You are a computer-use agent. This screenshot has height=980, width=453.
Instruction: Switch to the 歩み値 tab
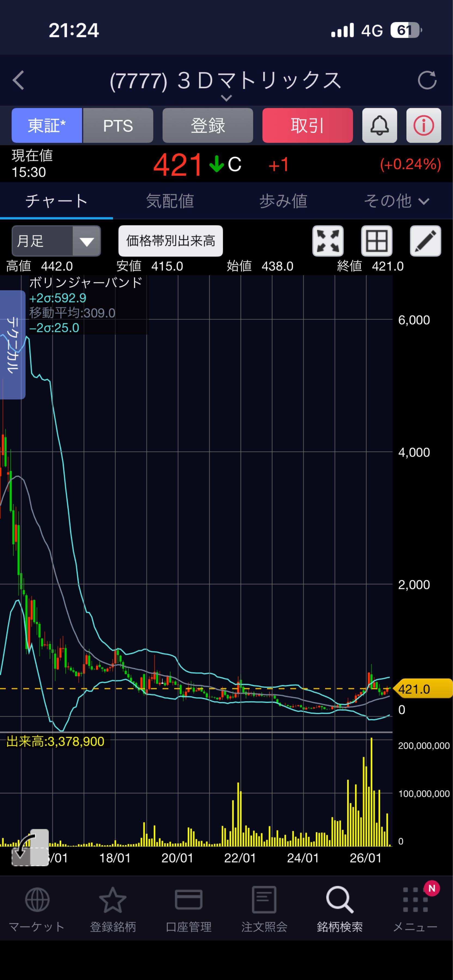(283, 201)
